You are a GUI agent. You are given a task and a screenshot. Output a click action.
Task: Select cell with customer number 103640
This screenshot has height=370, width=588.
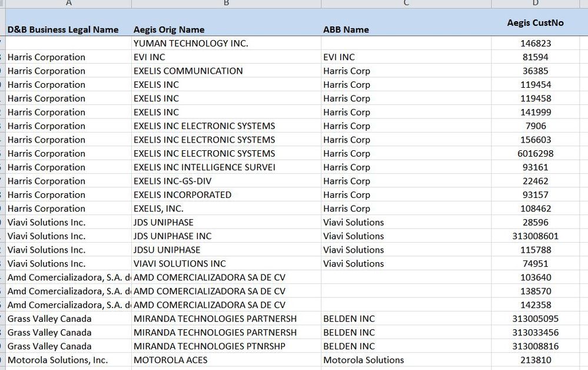[x=535, y=277]
